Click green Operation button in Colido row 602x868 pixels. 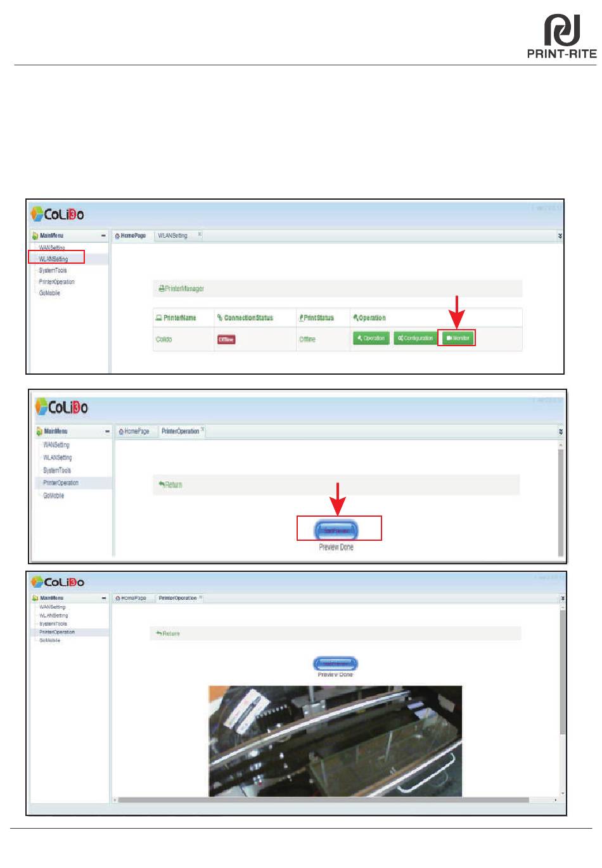click(x=371, y=338)
